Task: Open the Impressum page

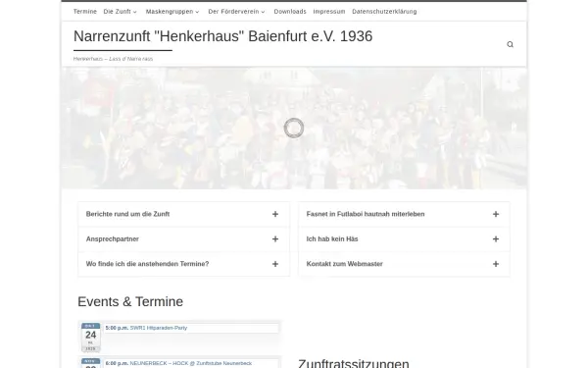Action: pos(329,12)
